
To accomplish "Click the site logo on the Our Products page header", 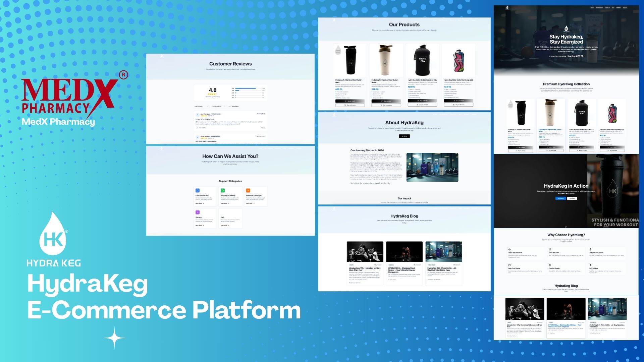I will click(x=334, y=20).
